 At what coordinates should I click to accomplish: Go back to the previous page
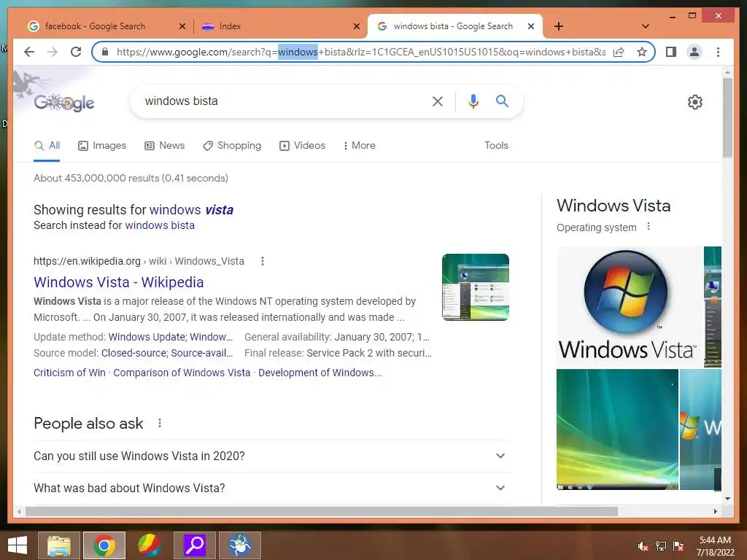(29, 52)
